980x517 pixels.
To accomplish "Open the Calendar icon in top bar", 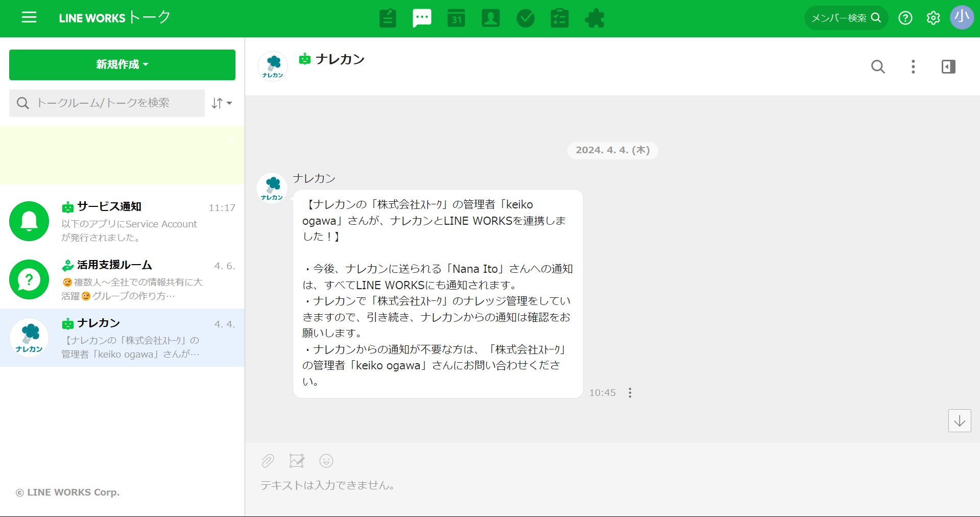I will 456,18.
